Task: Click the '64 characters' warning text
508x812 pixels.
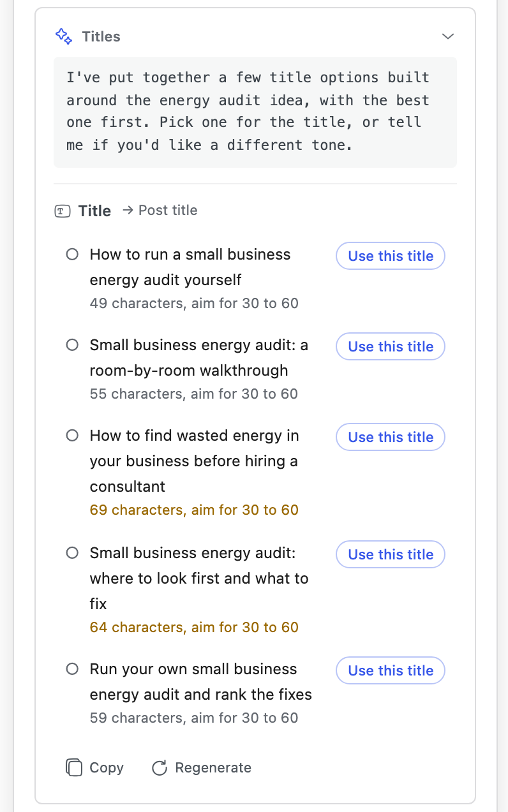Action: [194, 627]
